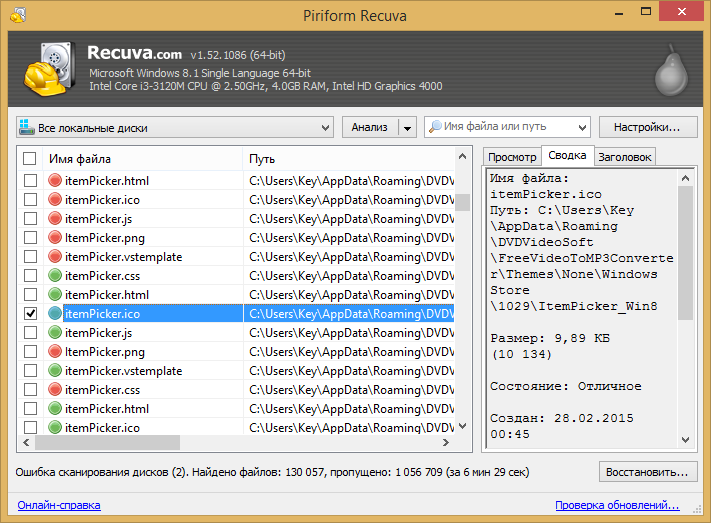711x523 pixels.
Task: Click the scan status message text
Action: [x=272, y=472]
